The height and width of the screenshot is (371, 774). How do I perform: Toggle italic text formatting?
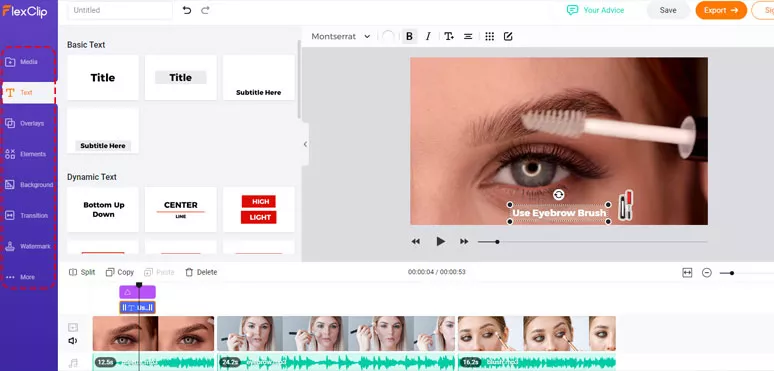[x=428, y=36]
